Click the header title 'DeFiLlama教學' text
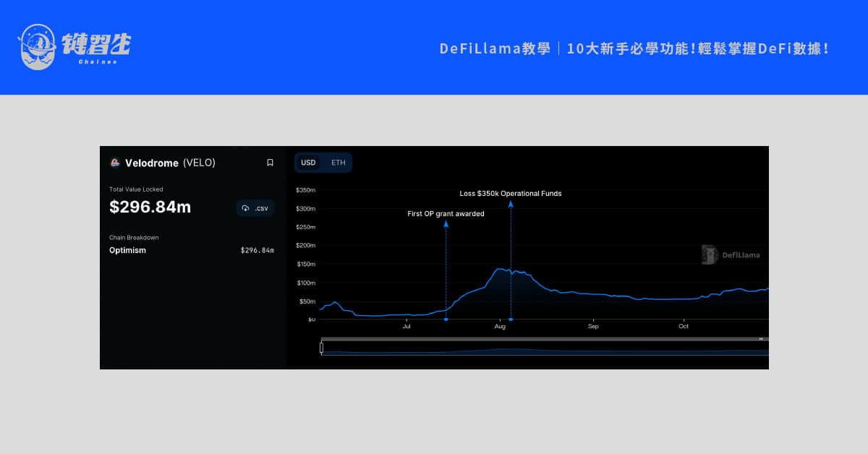The image size is (868, 454). pyautogui.click(x=495, y=49)
